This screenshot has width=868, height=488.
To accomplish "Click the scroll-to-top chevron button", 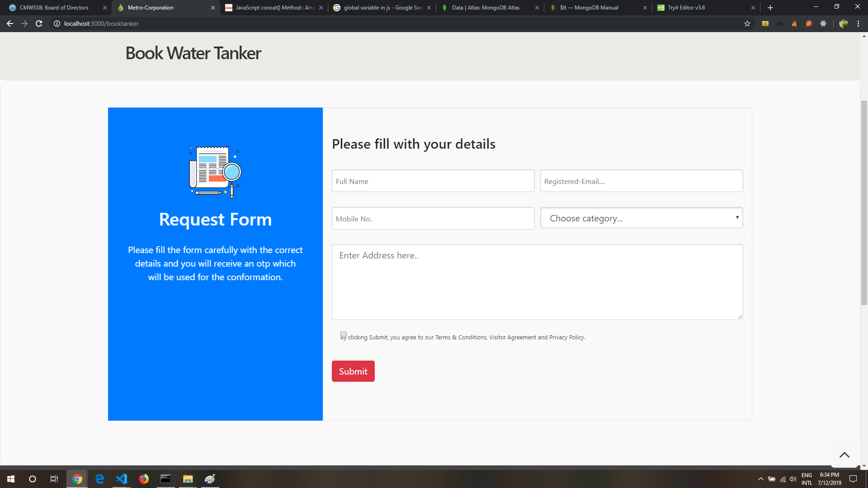I will click(x=844, y=455).
